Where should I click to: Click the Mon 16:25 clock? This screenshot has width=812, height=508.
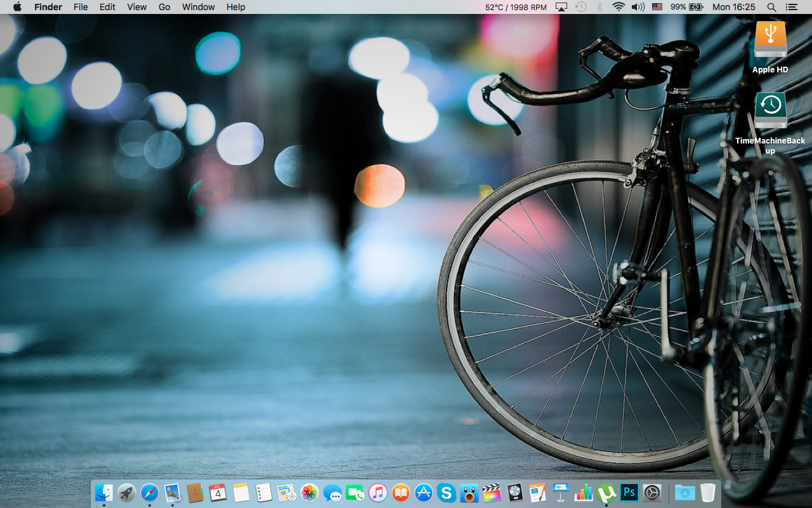734,7
